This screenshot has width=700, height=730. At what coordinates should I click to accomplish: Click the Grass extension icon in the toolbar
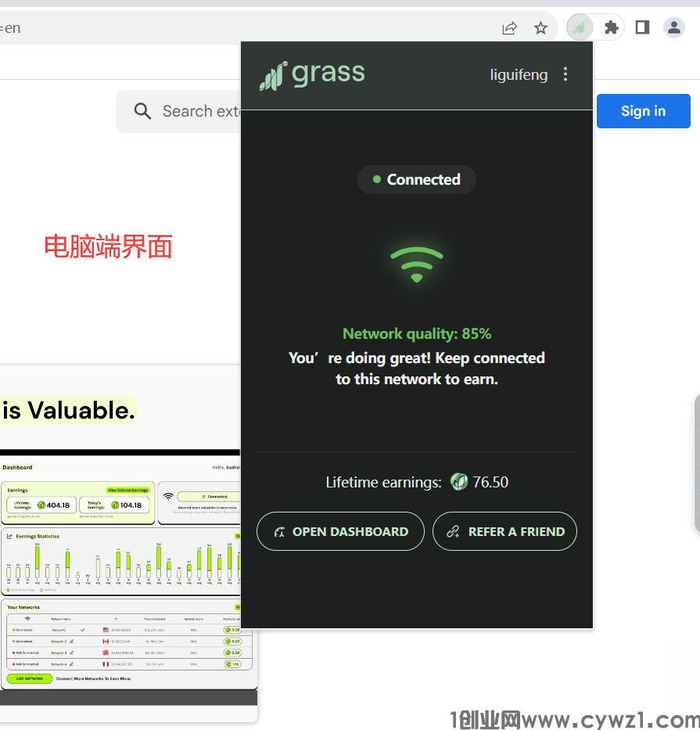[580, 27]
